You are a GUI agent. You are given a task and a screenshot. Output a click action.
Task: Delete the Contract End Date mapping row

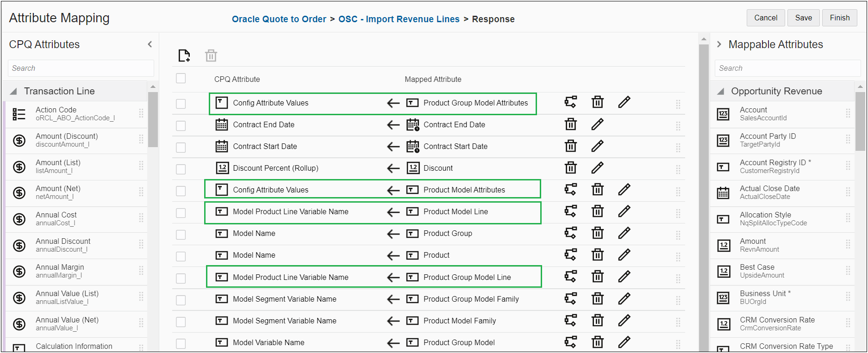tap(571, 124)
